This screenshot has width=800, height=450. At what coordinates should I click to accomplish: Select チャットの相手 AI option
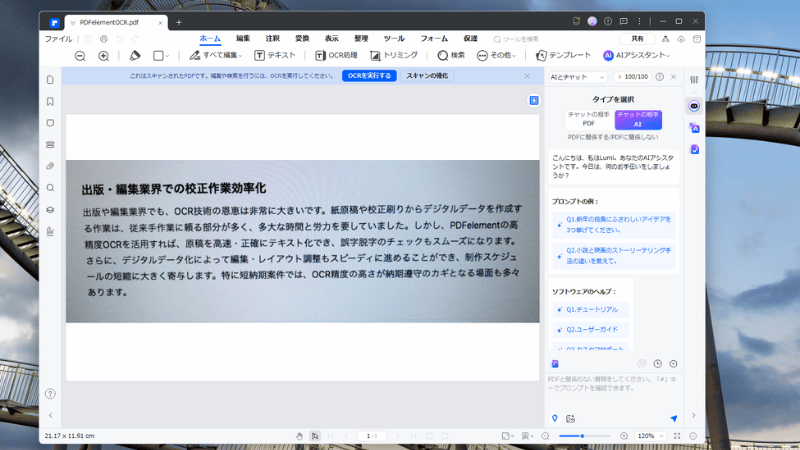638,119
